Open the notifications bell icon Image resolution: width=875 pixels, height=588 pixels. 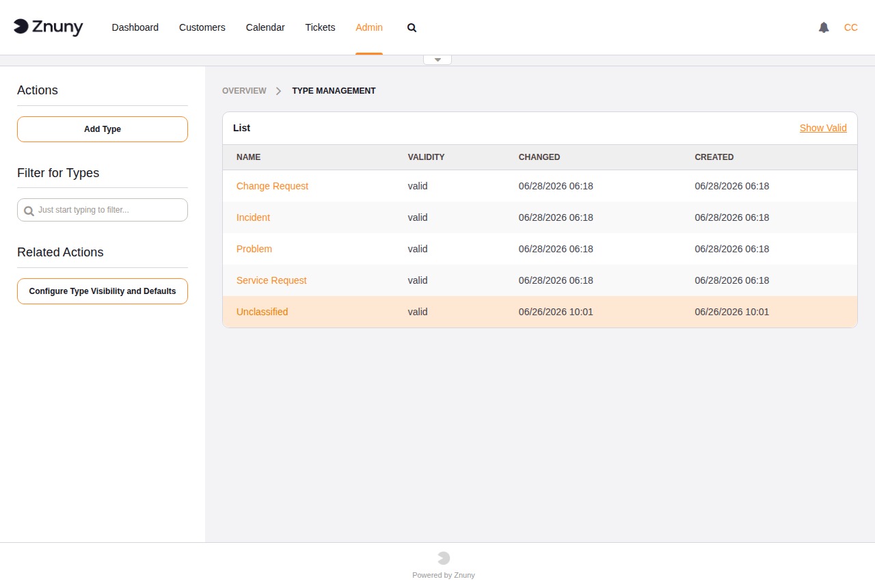click(824, 27)
